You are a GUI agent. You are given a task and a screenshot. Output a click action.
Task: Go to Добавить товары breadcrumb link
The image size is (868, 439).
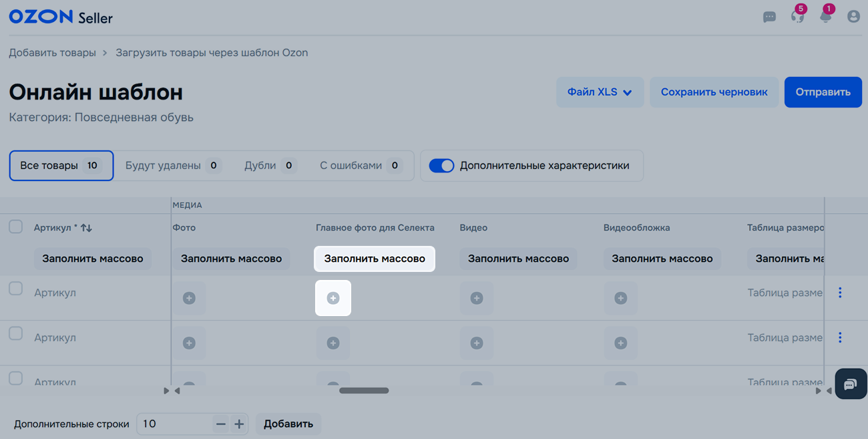tap(52, 53)
